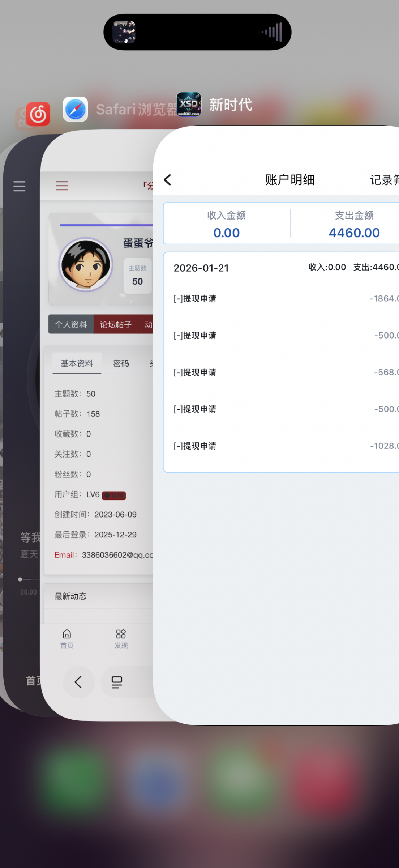
Task: Tap the 蛋蛋 user avatar picture
Action: click(x=86, y=265)
